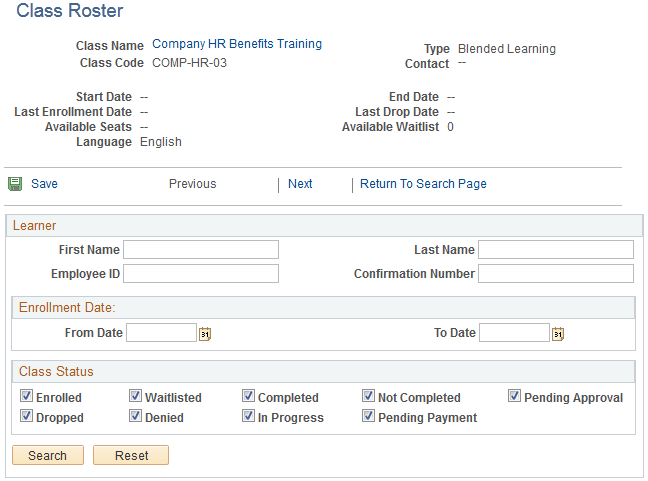Click Return To Search Page link
This screenshot has width=648, height=481.
423,183
